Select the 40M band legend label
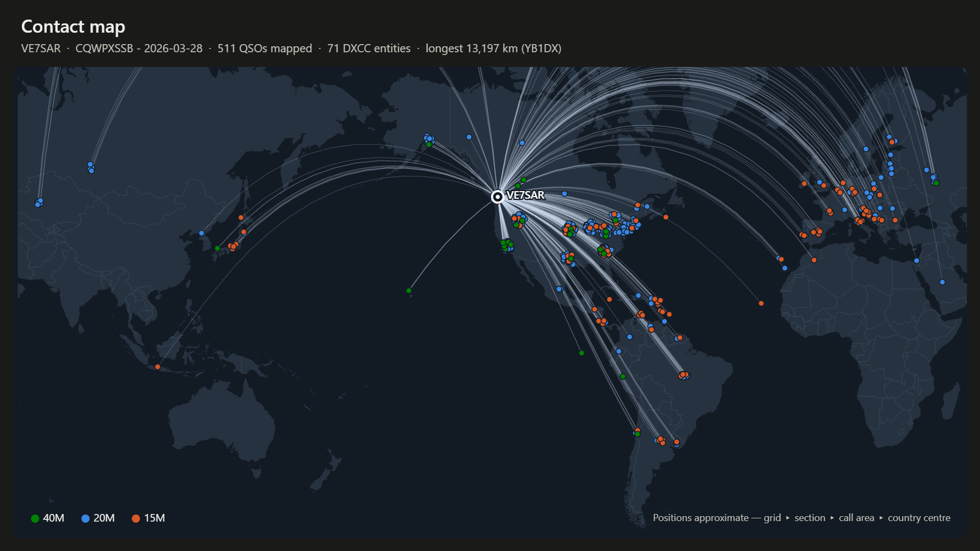 53,518
